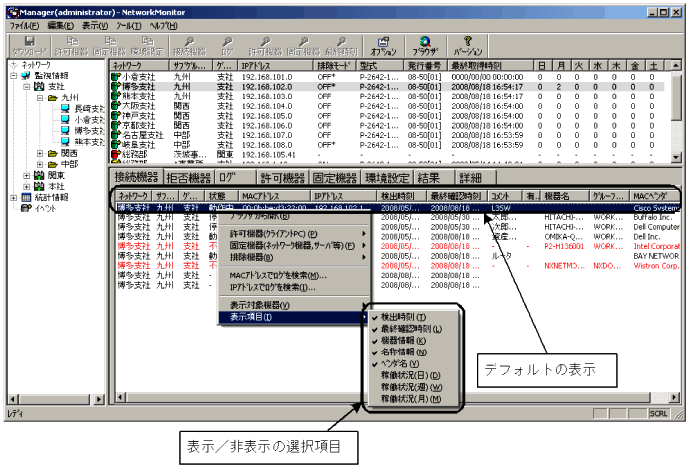This screenshot has height=467, width=688.
Task: Select the 熊本支社 monitor icon in tree
Action: (x=65, y=141)
